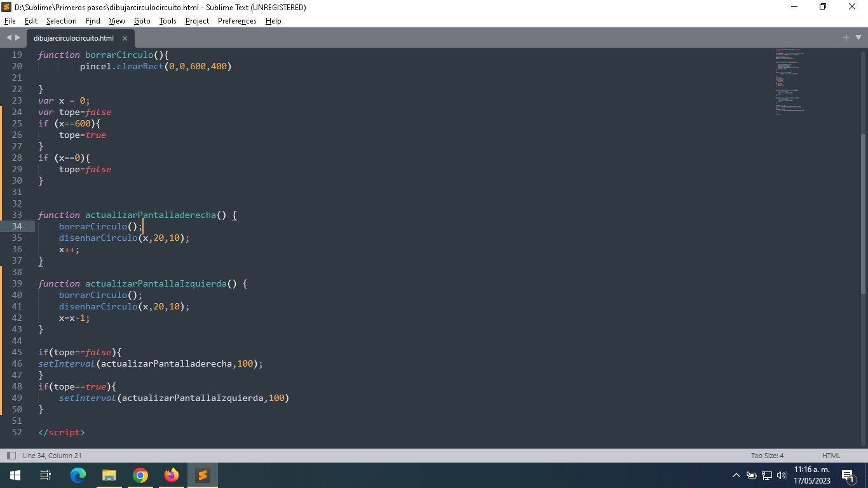
Task: Click line number 39 in gutter
Action: (17, 283)
